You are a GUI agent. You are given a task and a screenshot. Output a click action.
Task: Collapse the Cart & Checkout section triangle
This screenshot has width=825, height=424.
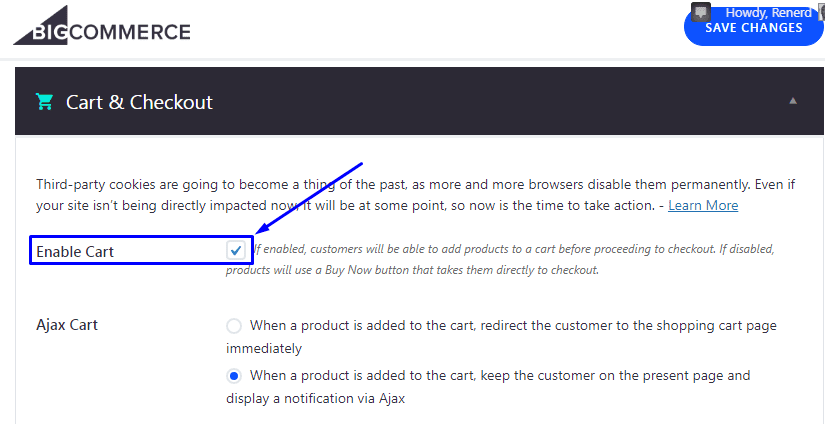click(x=793, y=100)
